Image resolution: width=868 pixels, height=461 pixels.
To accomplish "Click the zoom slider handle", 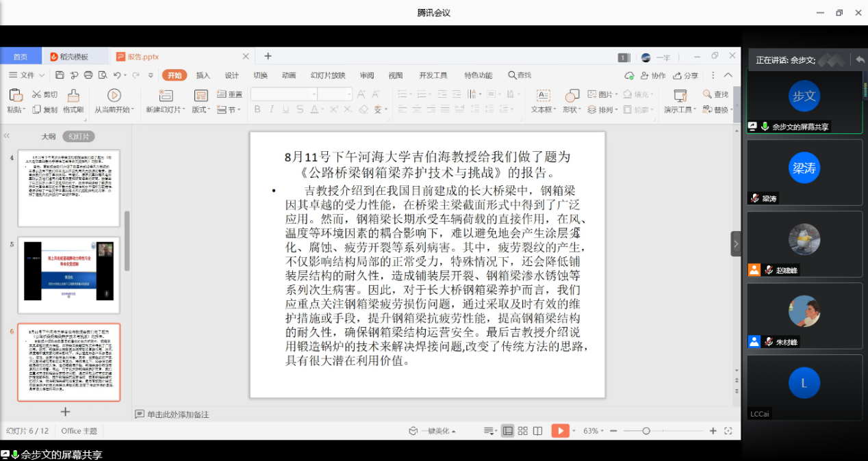I will 646,431.
